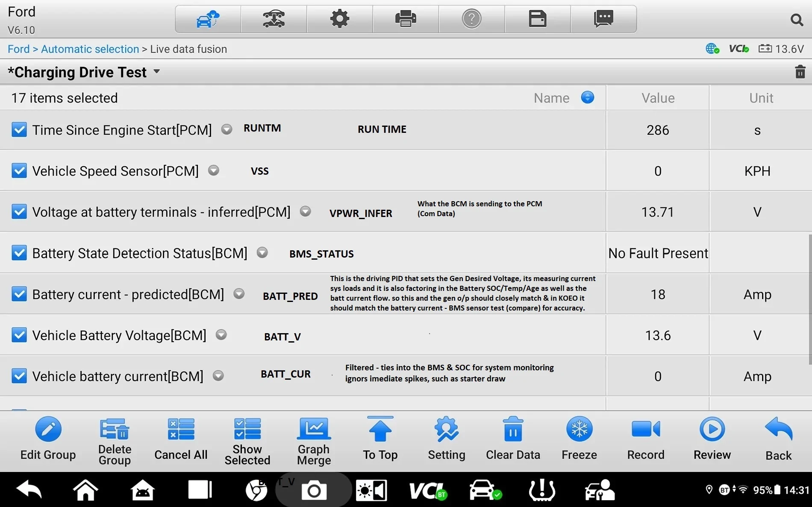The height and width of the screenshot is (507, 812).
Task: Click the vertical scrollbar on right edge
Action: tap(810, 299)
